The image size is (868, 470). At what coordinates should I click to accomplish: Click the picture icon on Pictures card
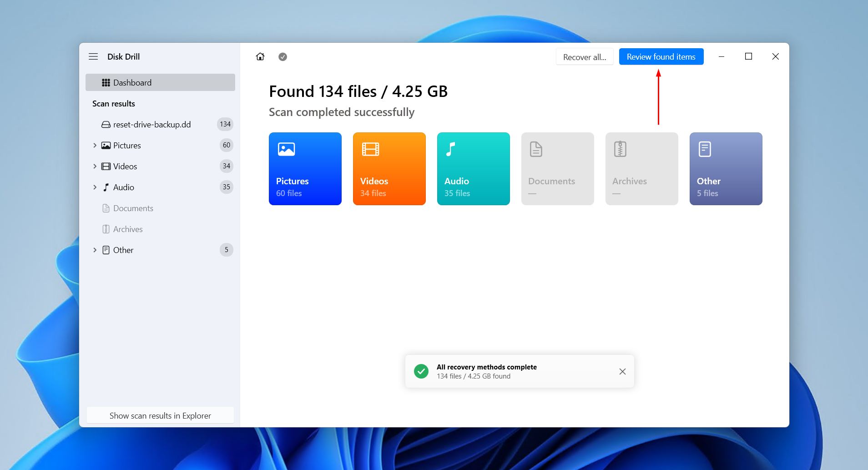(x=286, y=149)
